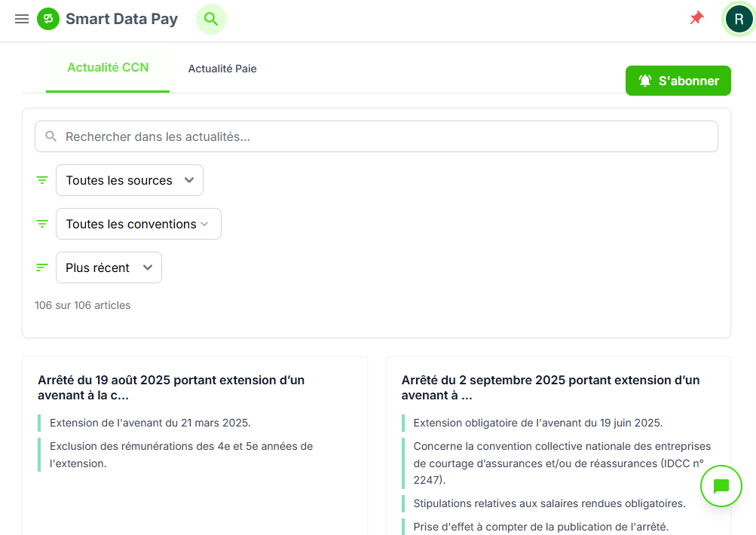
Task: Click the red pin icon
Action: pos(696,18)
